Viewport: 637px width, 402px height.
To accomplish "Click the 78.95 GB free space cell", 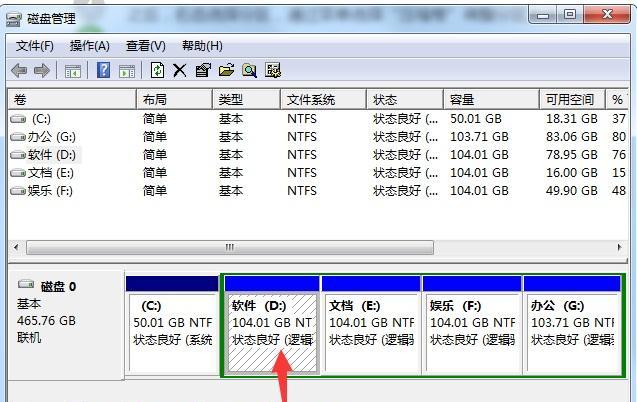I will pyautogui.click(x=572, y=155).
